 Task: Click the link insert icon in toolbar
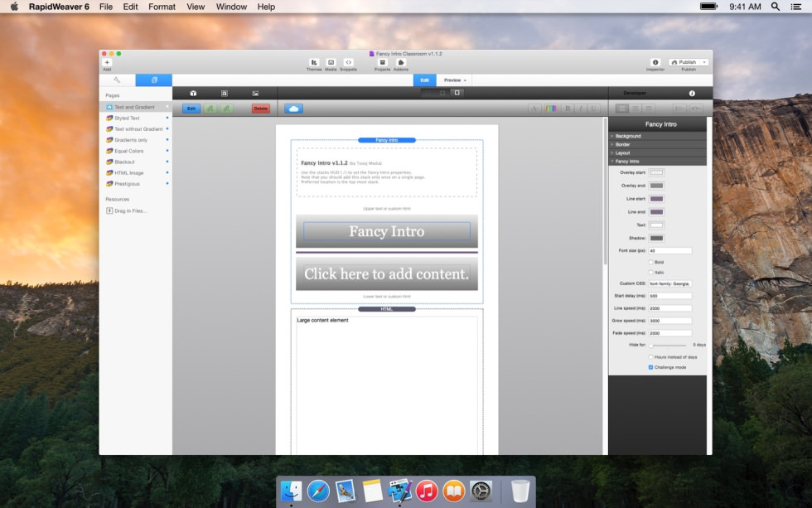(696, 109)
